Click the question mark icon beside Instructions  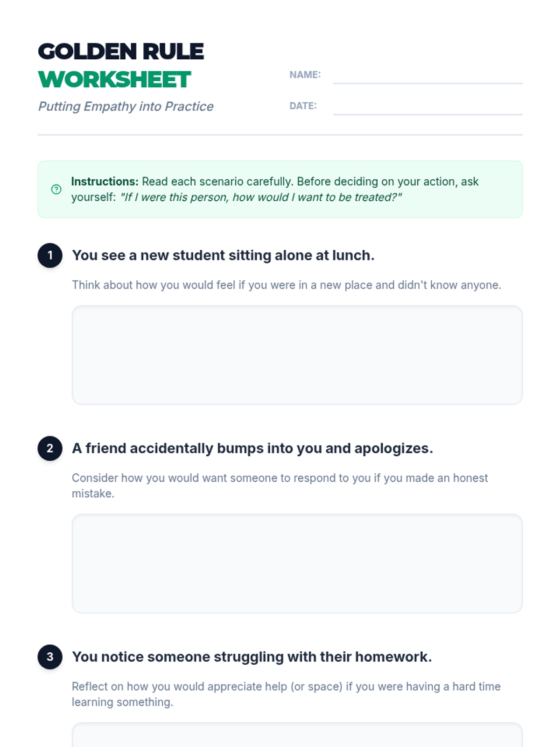[x=56, y=189]
